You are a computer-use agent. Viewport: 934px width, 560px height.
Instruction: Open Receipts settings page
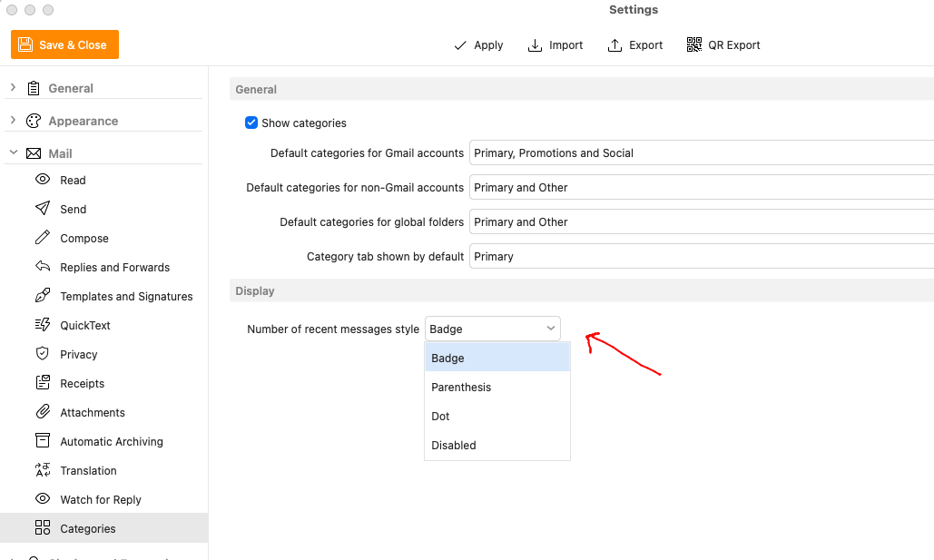104,384
